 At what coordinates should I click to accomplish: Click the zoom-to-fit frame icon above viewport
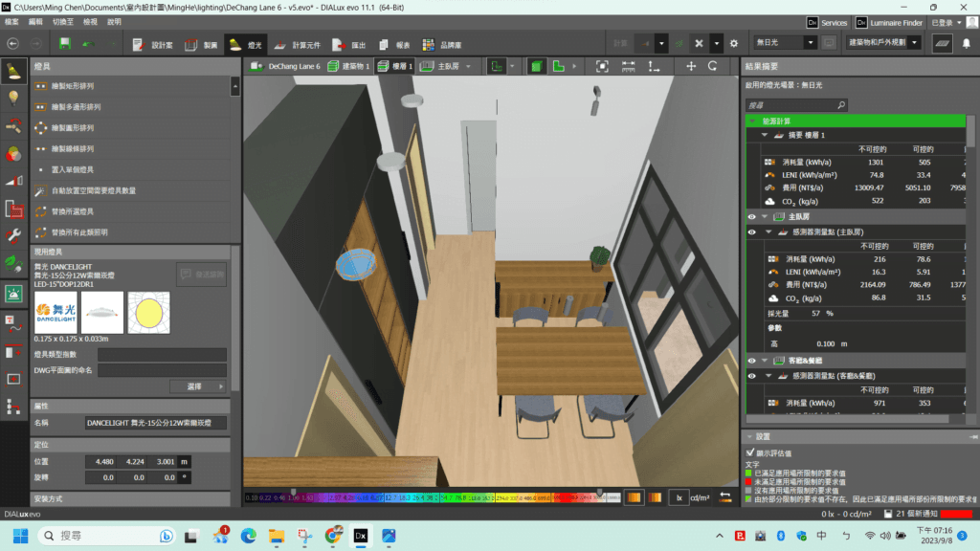(x=602, y=66)
